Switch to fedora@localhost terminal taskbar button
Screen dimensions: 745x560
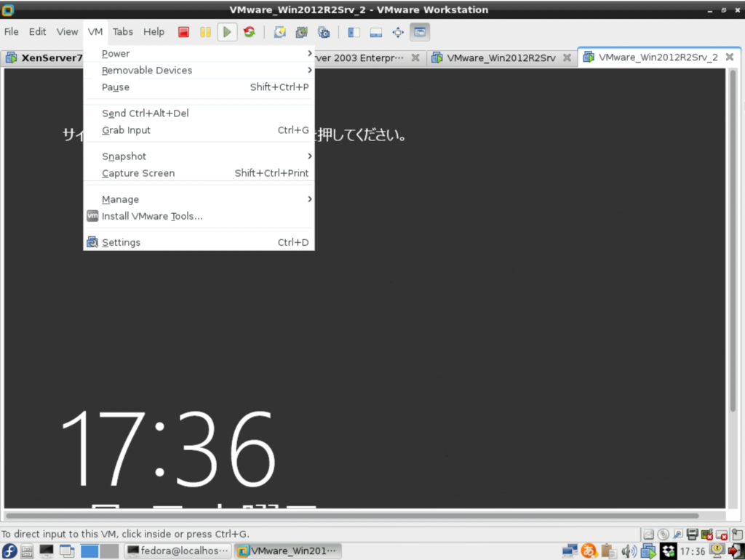(x=178, y=551)
